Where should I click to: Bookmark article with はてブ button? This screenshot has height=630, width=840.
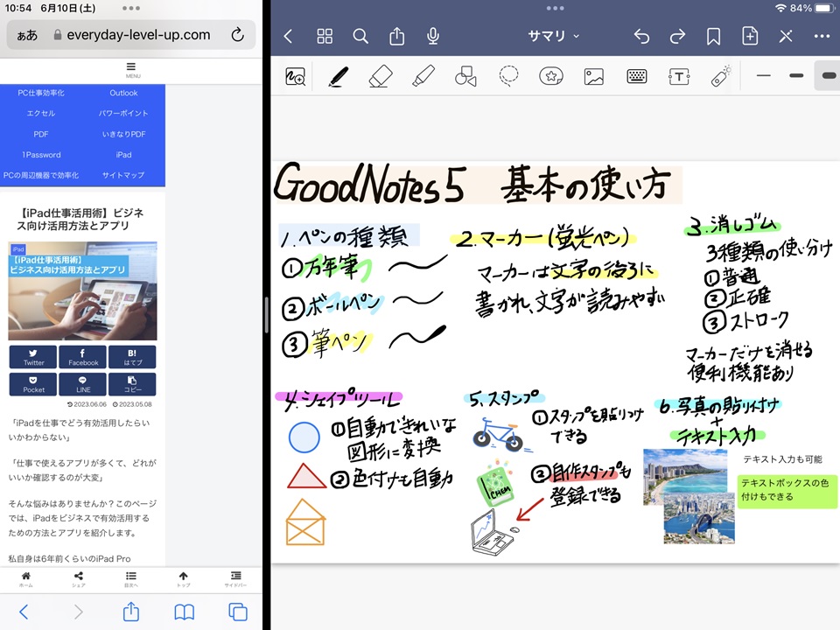pyautogui.click(x=132, y=357)
